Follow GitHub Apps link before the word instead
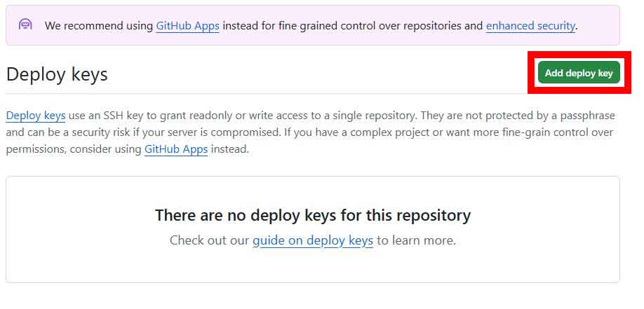The image size is (644, 309). 176,149
